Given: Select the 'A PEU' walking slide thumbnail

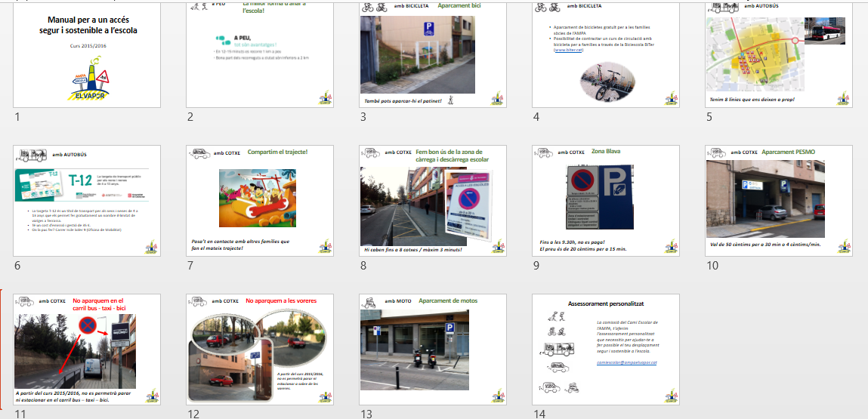Looking at the screenshot, I should (260, 53).
